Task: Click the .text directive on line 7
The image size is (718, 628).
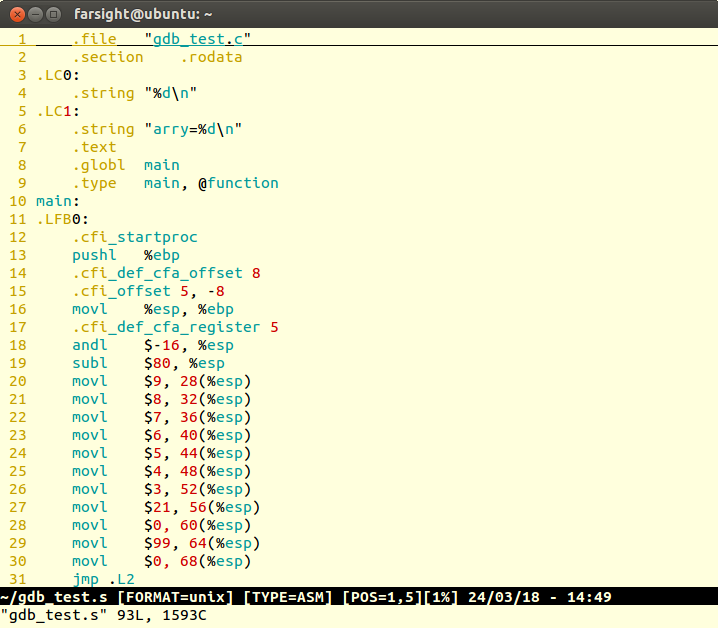Action: coord(94,147)
